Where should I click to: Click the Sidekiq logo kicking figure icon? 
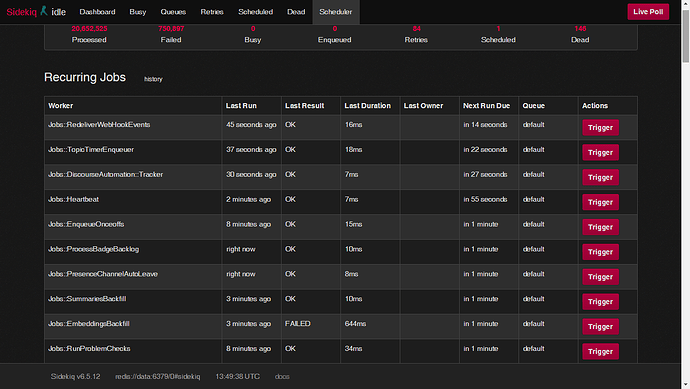(x=44, y=11)
